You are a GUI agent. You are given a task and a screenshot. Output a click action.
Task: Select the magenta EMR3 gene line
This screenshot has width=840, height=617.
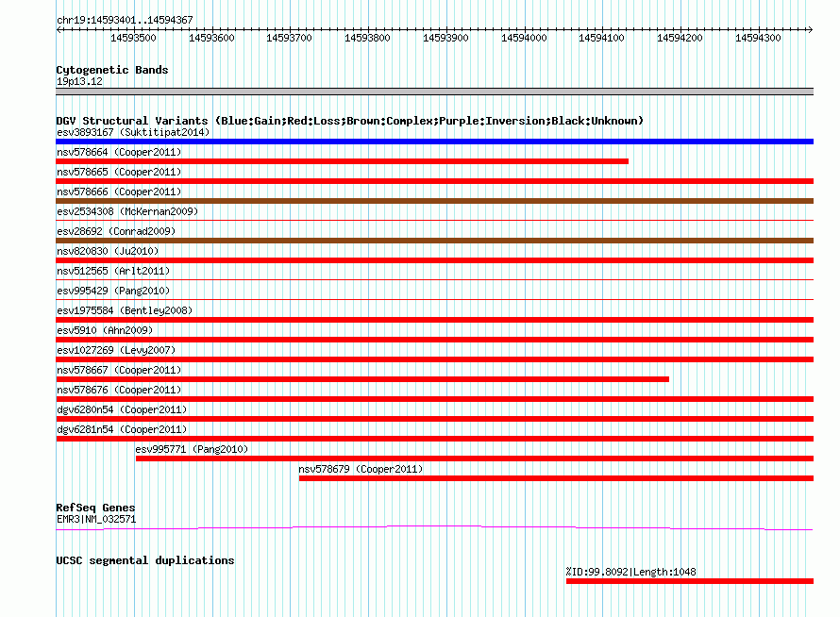tap(434, 528)
